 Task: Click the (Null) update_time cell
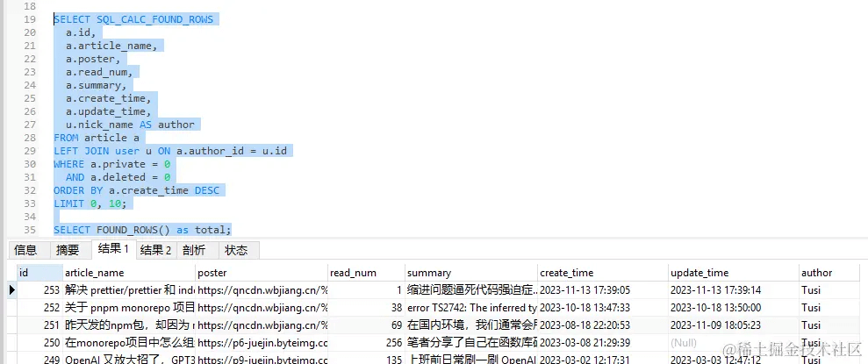pos(734,343)
